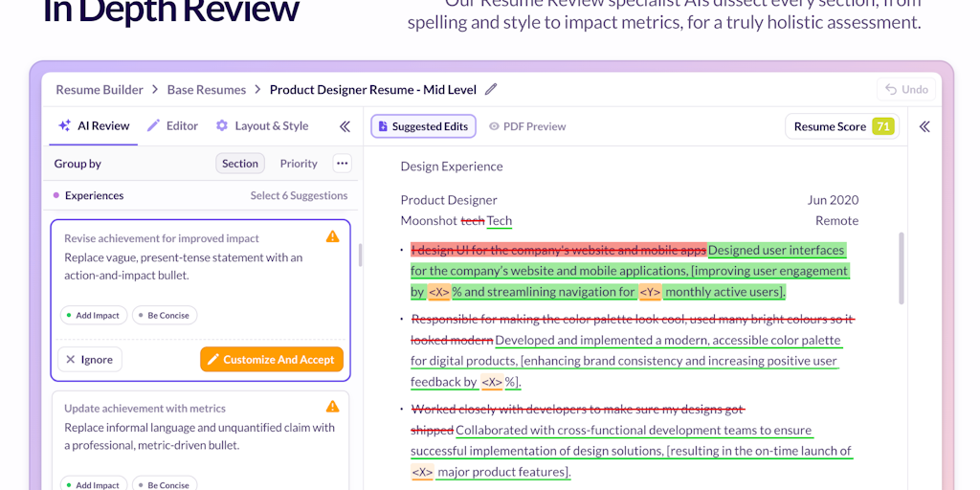980x490 pixels.
Task: Collapse the left AI Review panel with the double-chevron
Action: tap(345, 126)
